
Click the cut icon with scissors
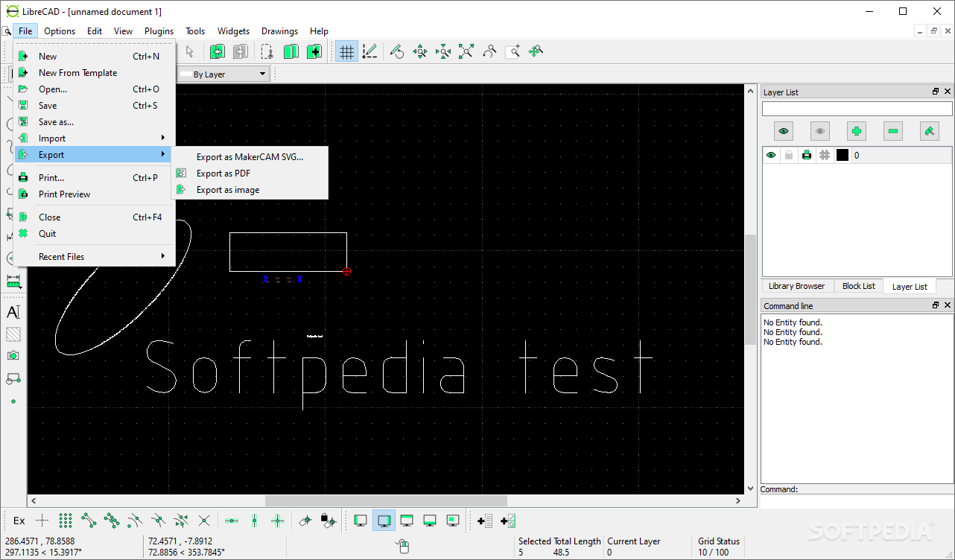[x=267, y=51]
